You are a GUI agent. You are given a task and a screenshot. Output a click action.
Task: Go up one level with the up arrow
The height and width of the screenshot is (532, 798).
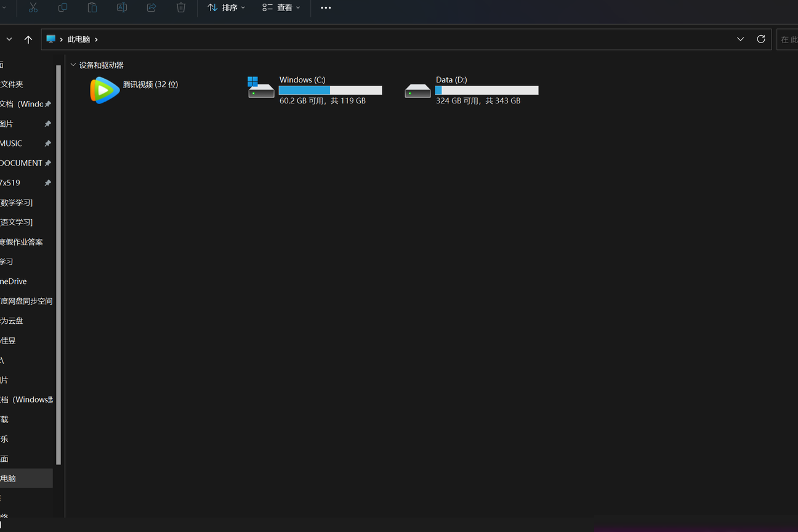(28, 39)
